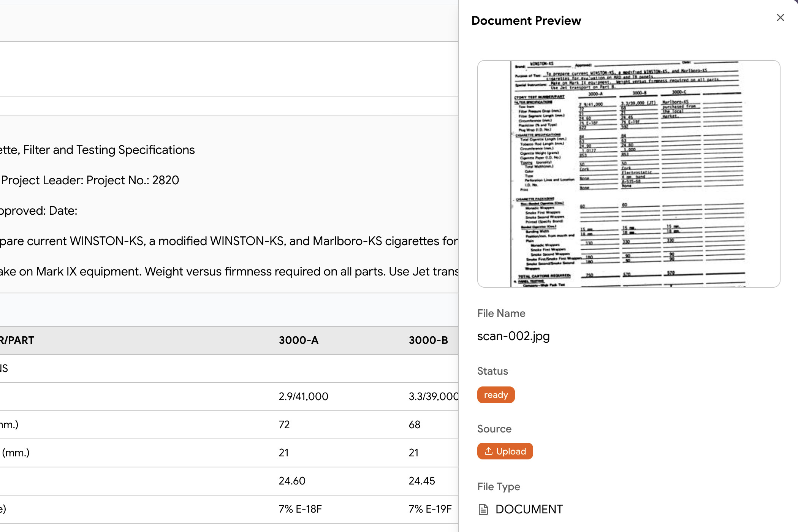This screenshot has width=798, height=532.
Task: Click the orange ready status badge
Action: pyautogui.click(x=496, y=395)
